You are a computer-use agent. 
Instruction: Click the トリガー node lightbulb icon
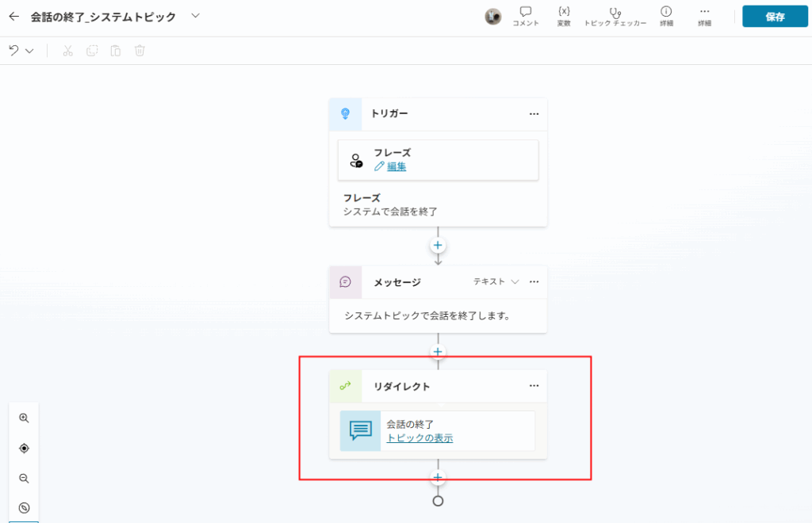pos(346,114)
